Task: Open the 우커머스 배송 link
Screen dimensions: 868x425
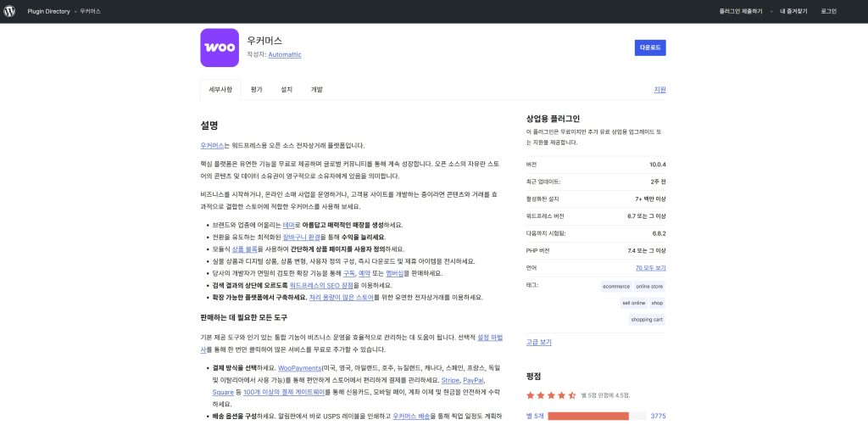Action: click(x=411, y=416)
